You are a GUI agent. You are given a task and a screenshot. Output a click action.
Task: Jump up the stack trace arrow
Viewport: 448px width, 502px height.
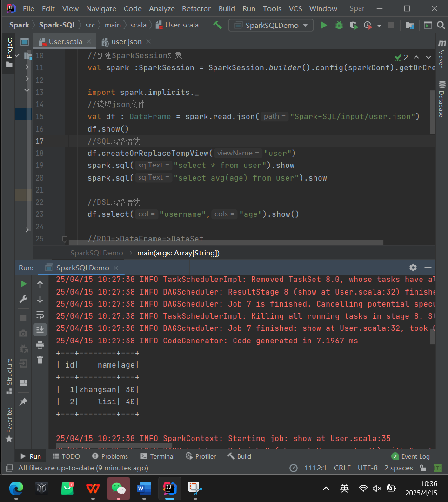pyautogui.click(x=40, y=284)
